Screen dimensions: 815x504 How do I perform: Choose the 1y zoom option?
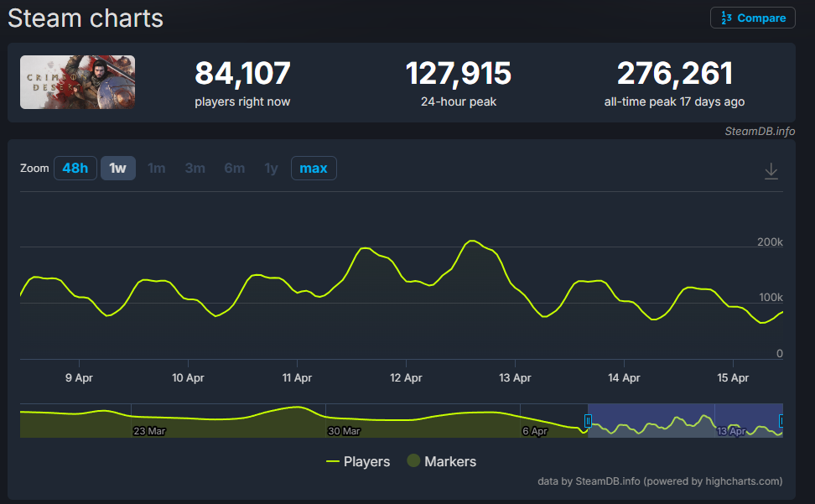coord(271,169)
